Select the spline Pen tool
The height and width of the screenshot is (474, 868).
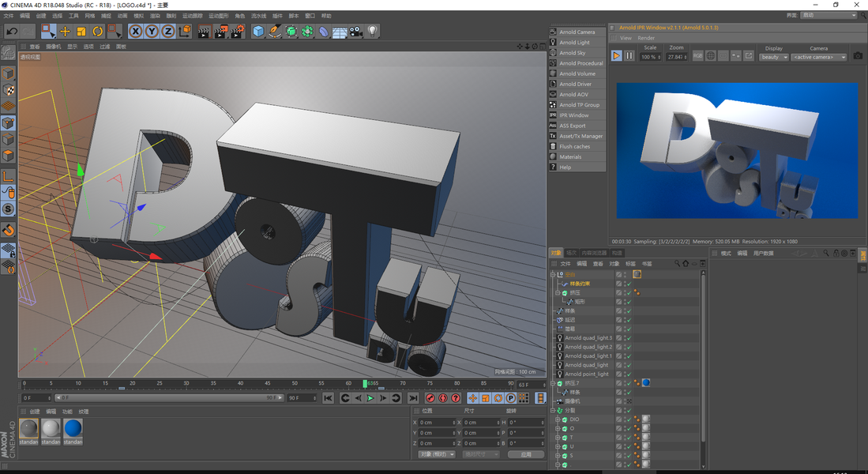[x=275, y=32]
